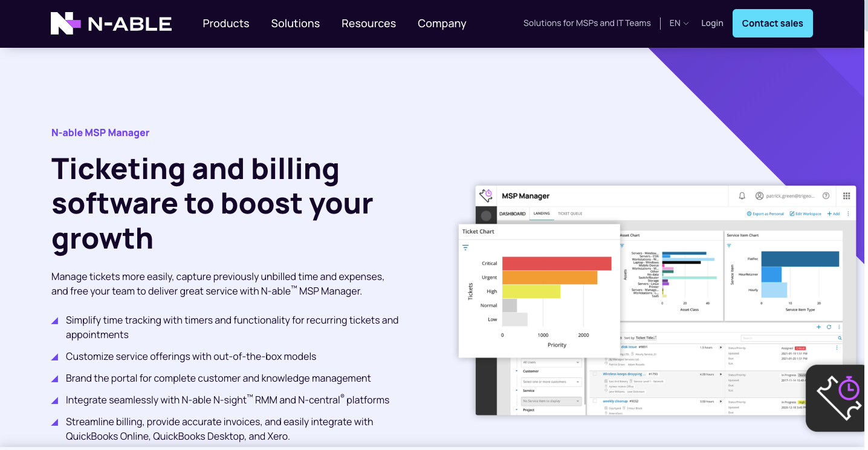Open the All Users dropdown
The height and width of the screenshot is (450, 868).
(551, 362)
